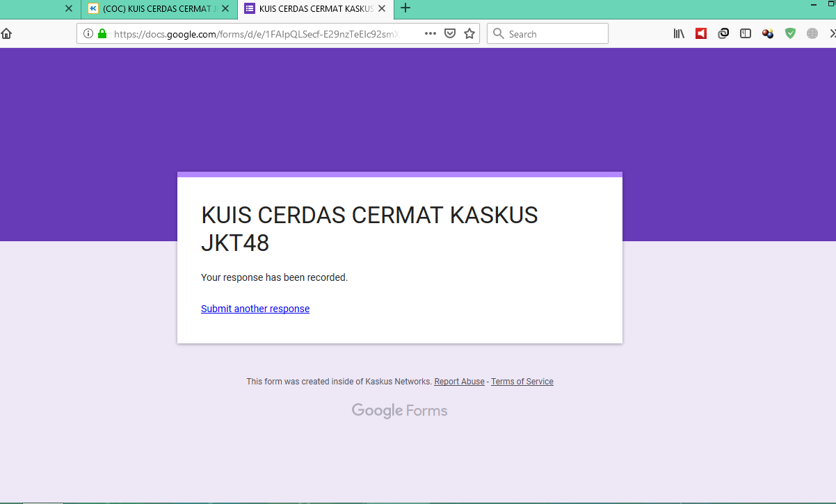The width and height of the screenshot is (836, 504).
Task: Save this page to Pocket
Action: click(450, 33)
